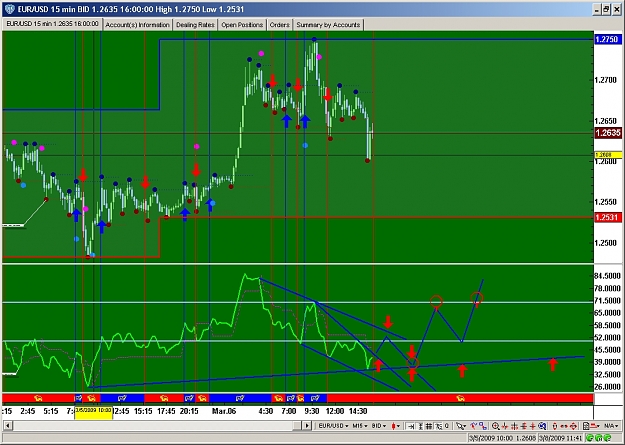Restore the chart window with restore button
Screen dimensions: 625x445
point(607,9)
